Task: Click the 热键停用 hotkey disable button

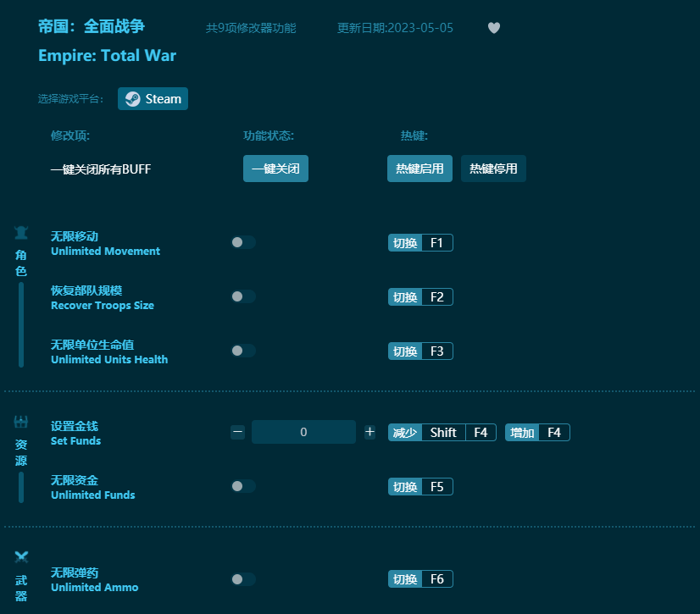Action: [x=493, y=169]
